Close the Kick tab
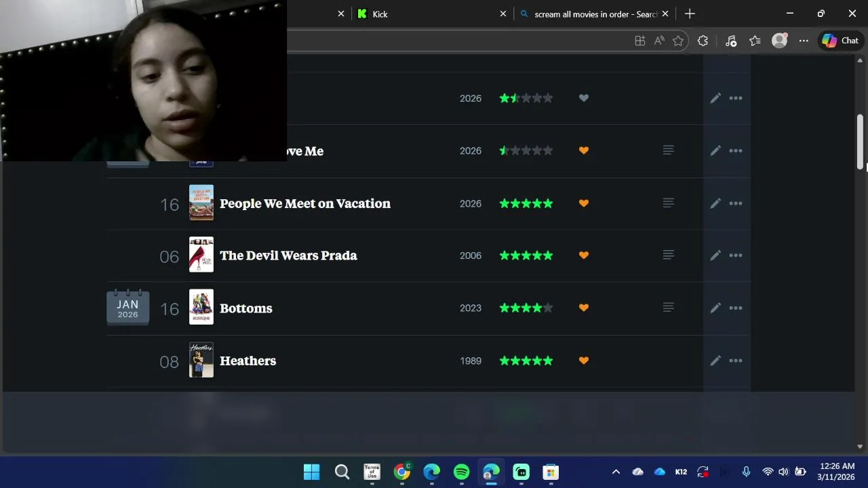 point(503,14)
